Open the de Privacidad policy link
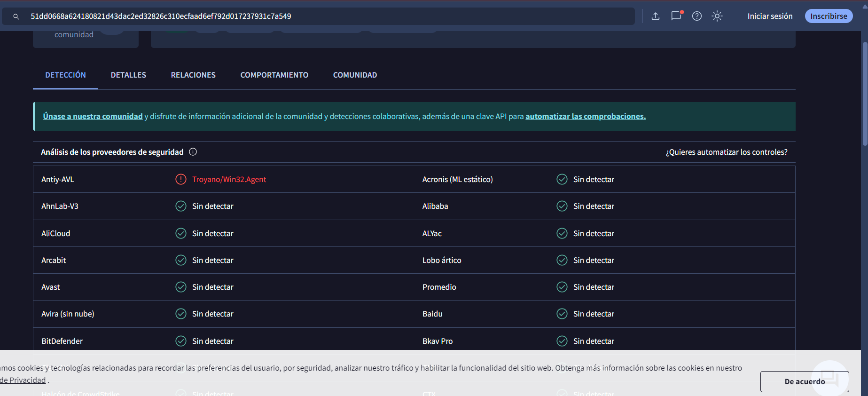The image size is (868, 396). [23, 380]
